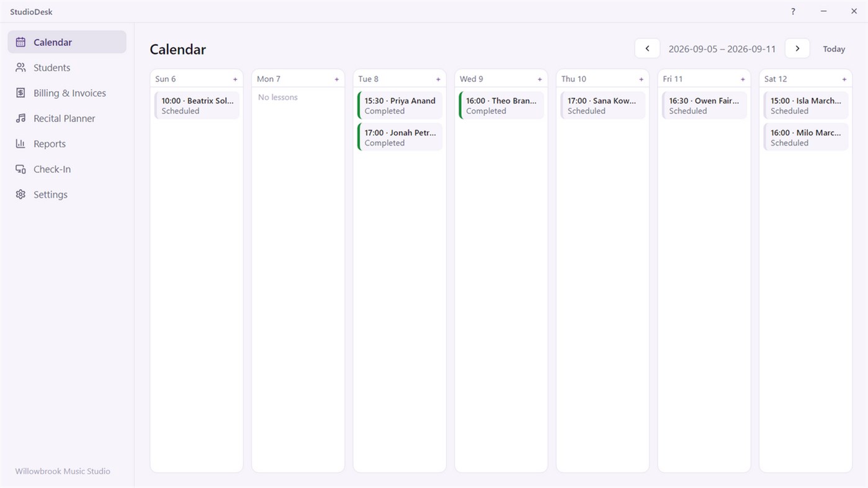Click the Recital Planner music note icon

pos(20,118)
